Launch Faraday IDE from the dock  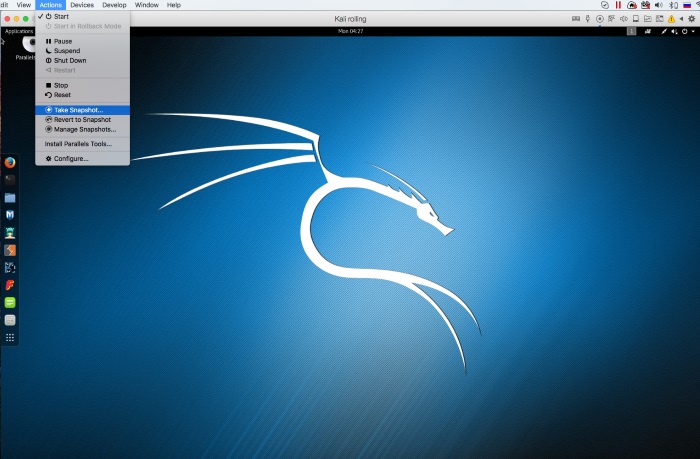[x=10, y=285]
